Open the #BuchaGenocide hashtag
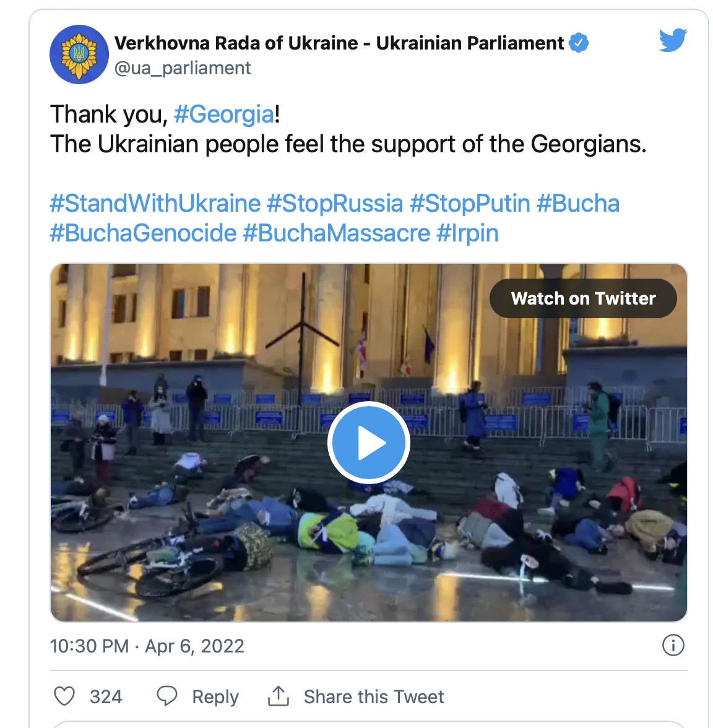Image resolution: width=713 pixels, height=728 pixels. [144, 233]
